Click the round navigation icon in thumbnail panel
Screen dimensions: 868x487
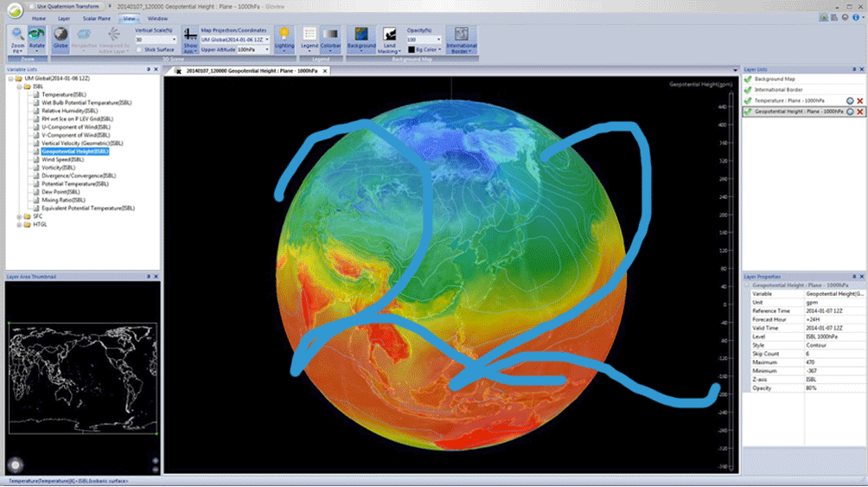tap(16, 465)
